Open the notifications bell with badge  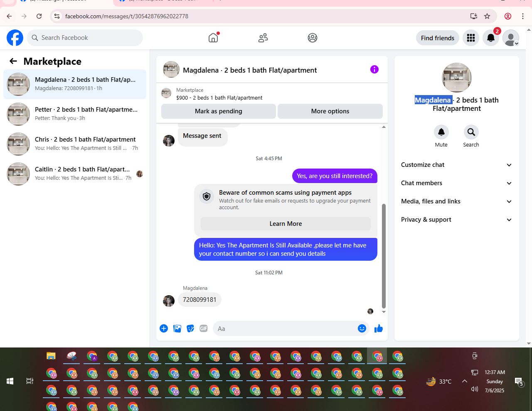pyautogui.click(x=491, y=38)
